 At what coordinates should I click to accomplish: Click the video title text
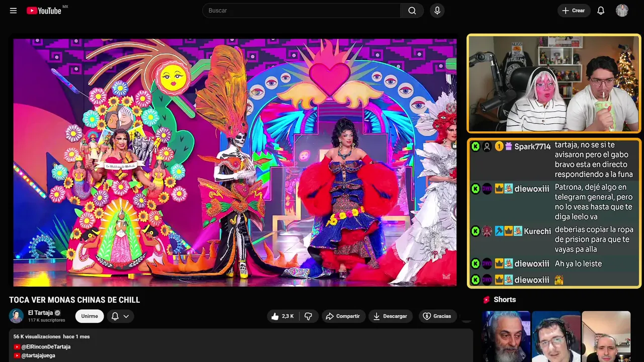pos(74,300)
